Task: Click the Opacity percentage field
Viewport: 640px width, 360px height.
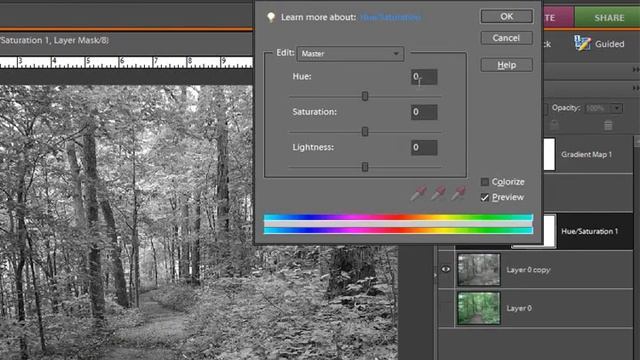Action: (597, 108)
